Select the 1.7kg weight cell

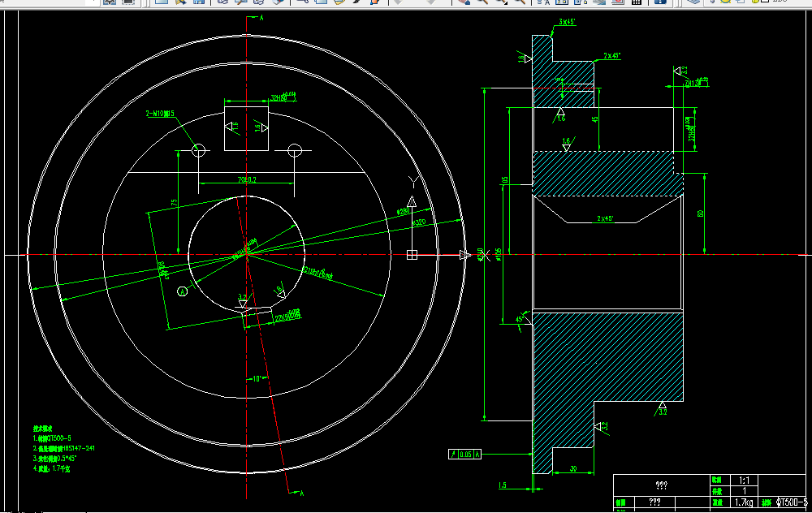pyautogui.click(x=744, y=502)
